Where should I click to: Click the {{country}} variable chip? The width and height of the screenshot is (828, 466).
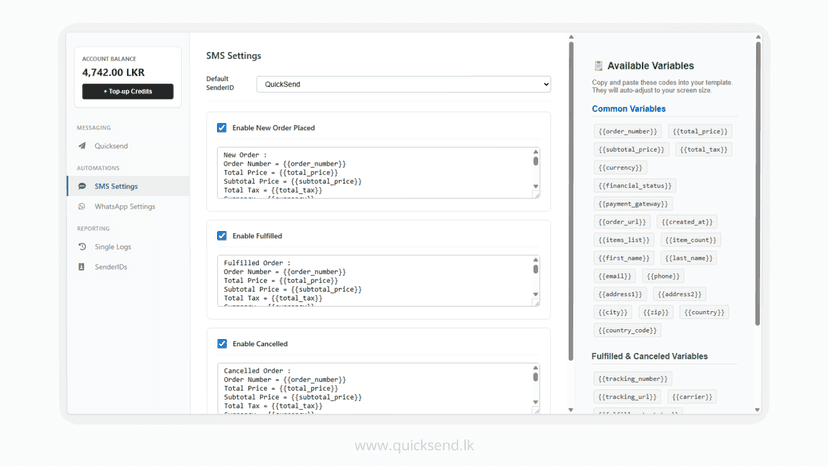704,312
